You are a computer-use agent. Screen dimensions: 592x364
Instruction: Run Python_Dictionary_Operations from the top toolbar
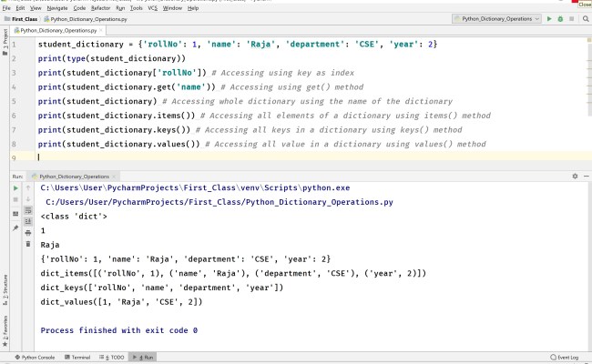tap(549, 19)
